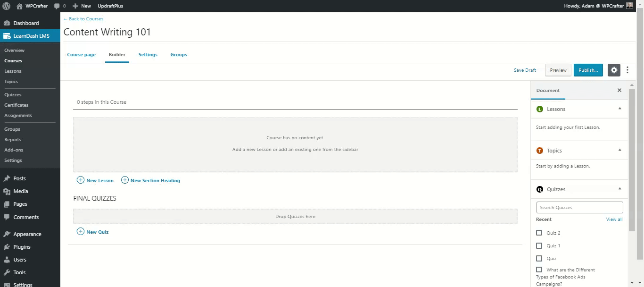This screenshot has width=644, height=287.
Task: Check the Facebook Ads Campaigns quiz checkbox
Action: (539, 270)
